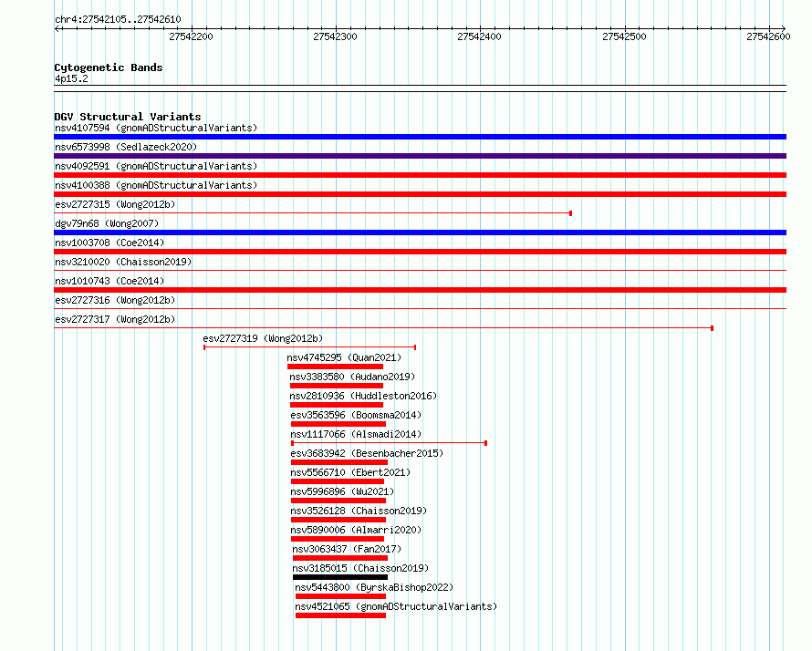Select the black bar under nsv3185015
Screen dimensions: 812x651
pyautogui.click(x=340, y=577)
